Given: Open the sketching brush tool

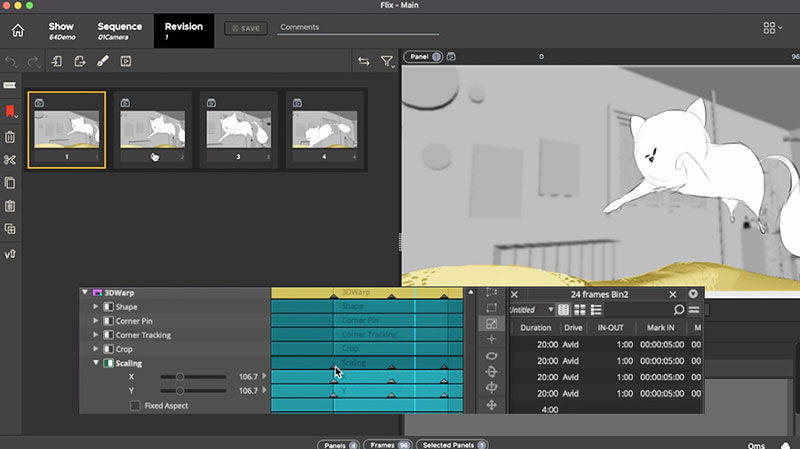Looking at the screenshot, I should point(103,61).
